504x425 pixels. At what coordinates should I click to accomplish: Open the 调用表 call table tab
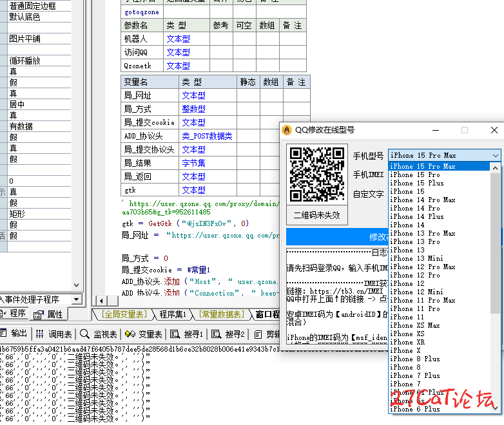[53, 334]
